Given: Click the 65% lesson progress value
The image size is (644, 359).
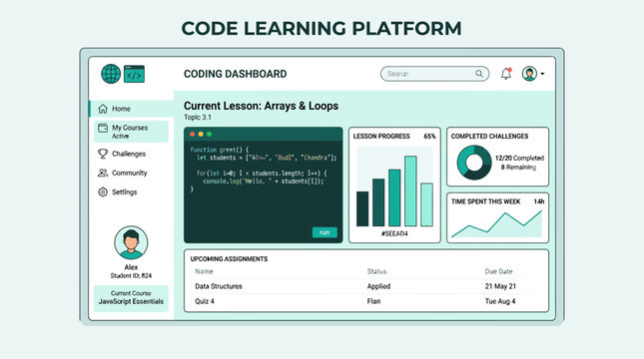Looking at the screenshot, I should pyautogui.click(x=429, y=137).
